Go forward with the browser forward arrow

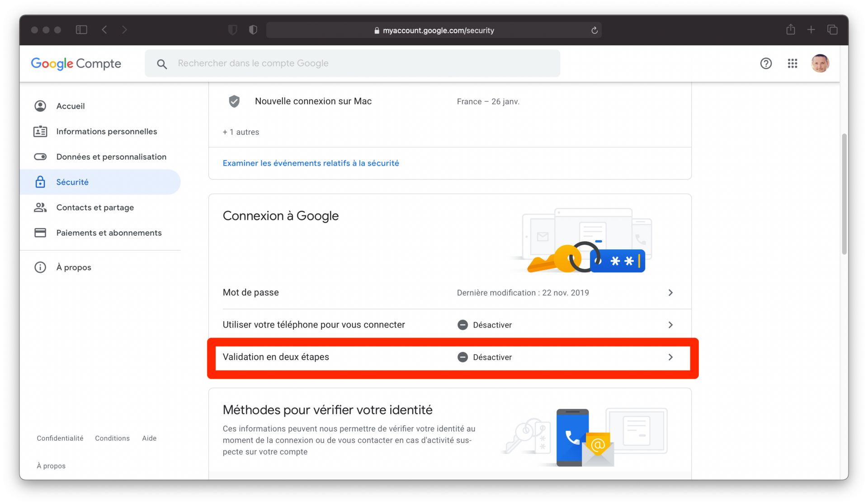tap(124, 30)
